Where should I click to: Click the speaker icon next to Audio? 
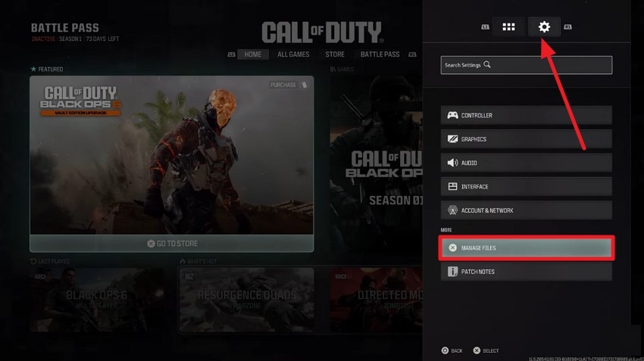[452, 163]
